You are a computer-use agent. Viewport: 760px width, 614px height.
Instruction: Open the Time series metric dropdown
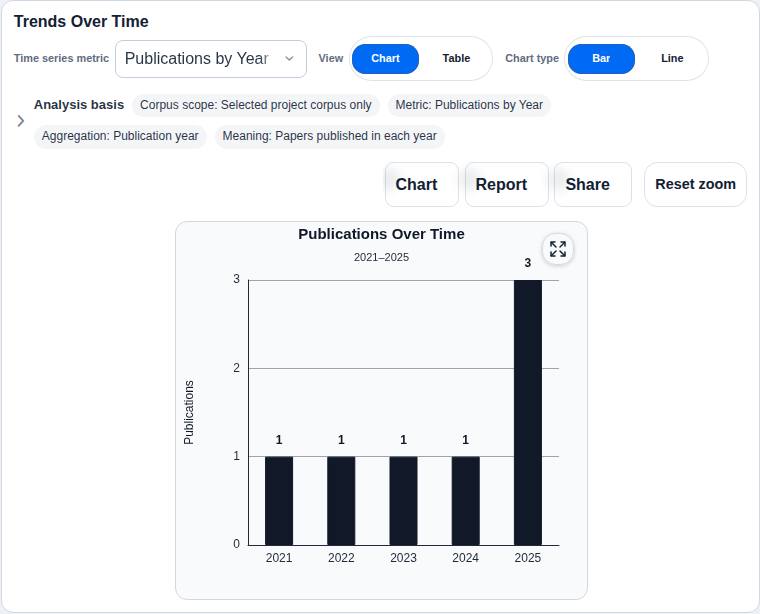click(x=211, y=59)
